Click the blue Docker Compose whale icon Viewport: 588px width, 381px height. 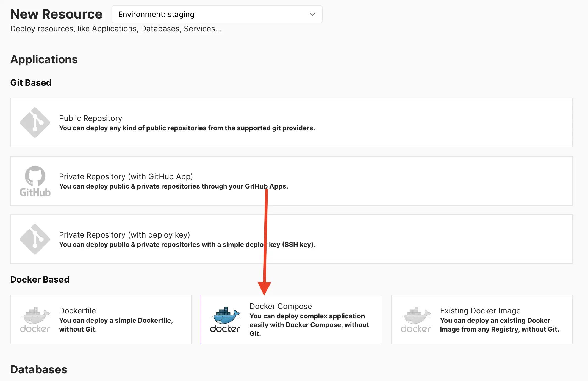tap(225, 319)
